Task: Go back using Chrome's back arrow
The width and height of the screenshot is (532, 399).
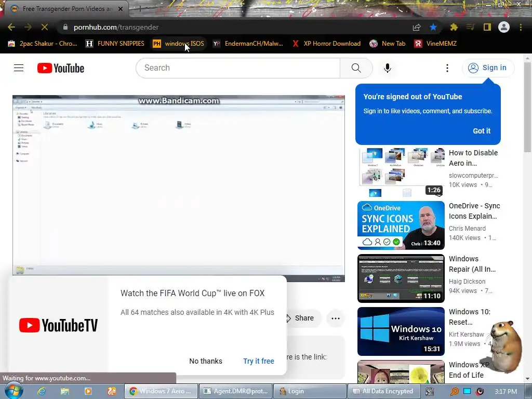Action: tap(11, 27)
